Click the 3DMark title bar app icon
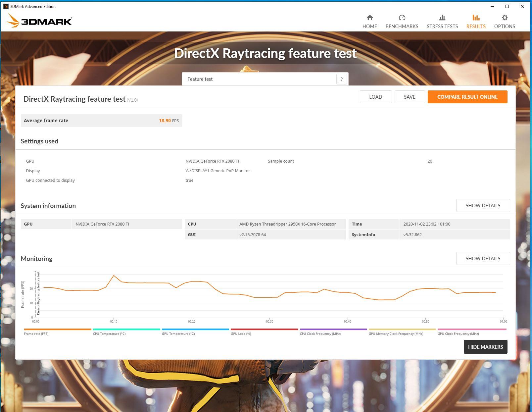 (6, 6)
